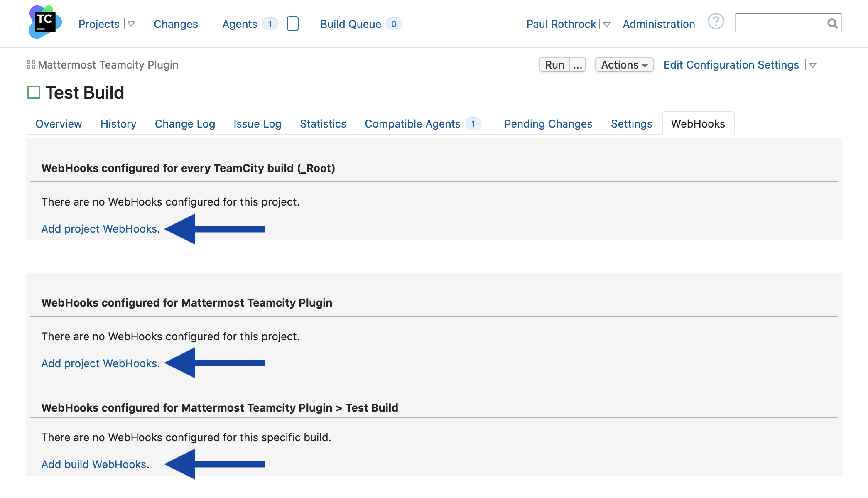Click Add project WebHooks under the _Root section
Image resolution: width=868 pixels, height=498 pixels.
point(98,229)
